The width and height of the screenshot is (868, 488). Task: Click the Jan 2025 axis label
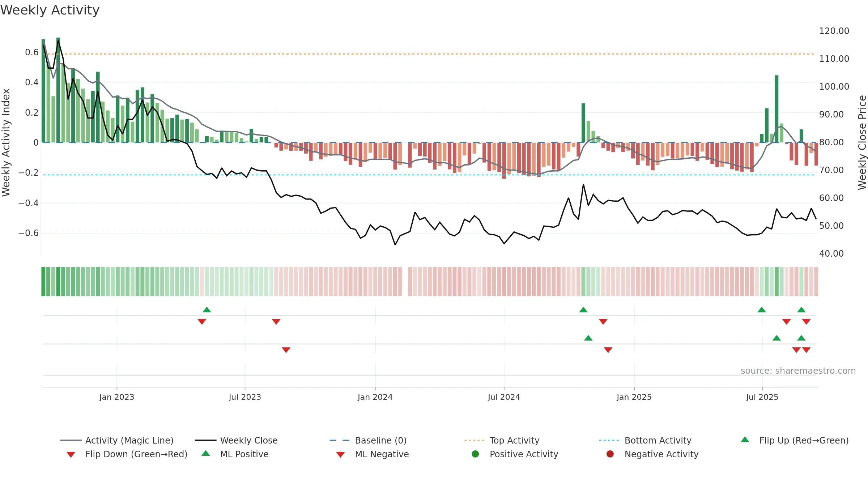pyautogui.click(x=634, y=397)
